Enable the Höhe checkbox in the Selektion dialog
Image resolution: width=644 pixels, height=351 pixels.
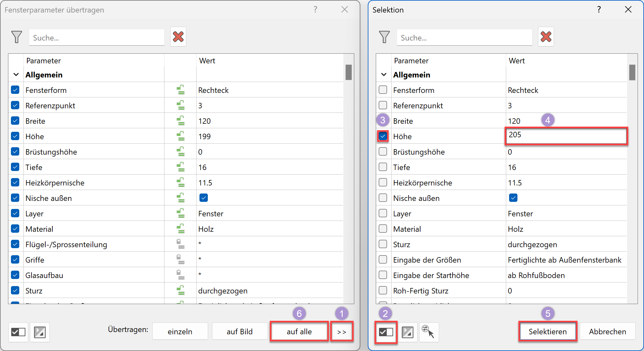coord(383,136)
